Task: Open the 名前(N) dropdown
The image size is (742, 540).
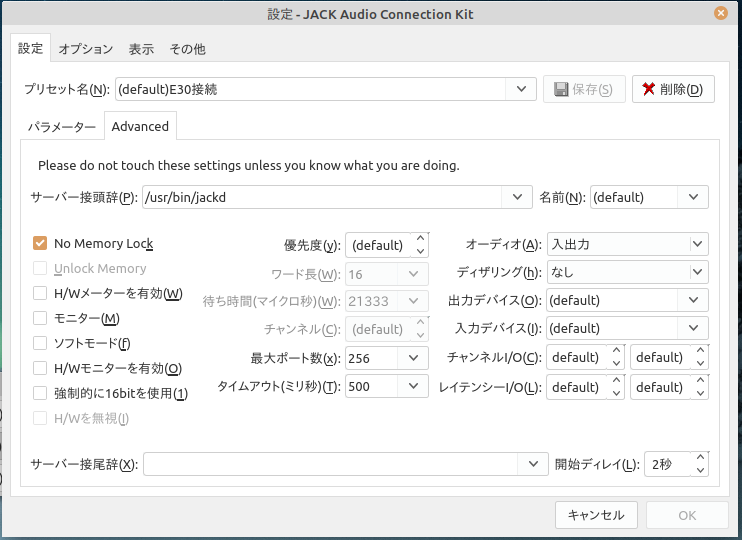Action: (693, 197)
